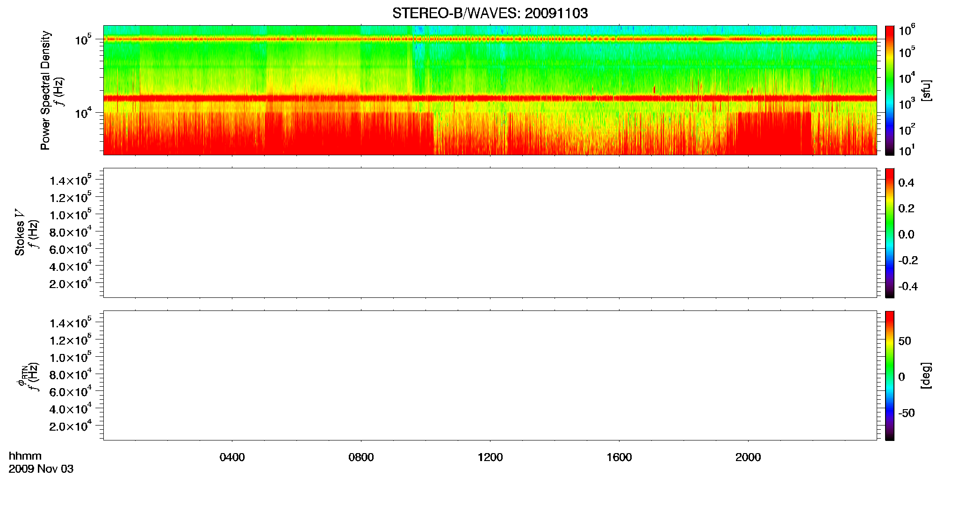Click inside the empty Stokes V panel

pos(490,233)
